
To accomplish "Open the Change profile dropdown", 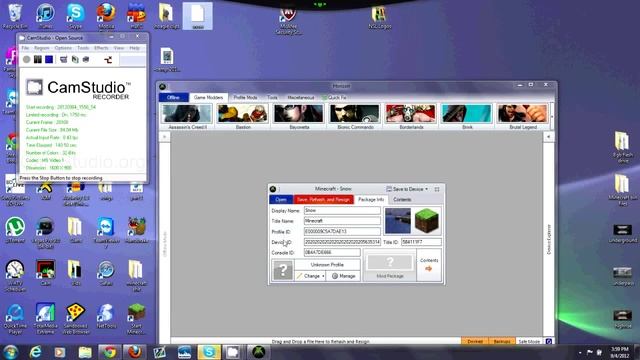I will 310,276.
